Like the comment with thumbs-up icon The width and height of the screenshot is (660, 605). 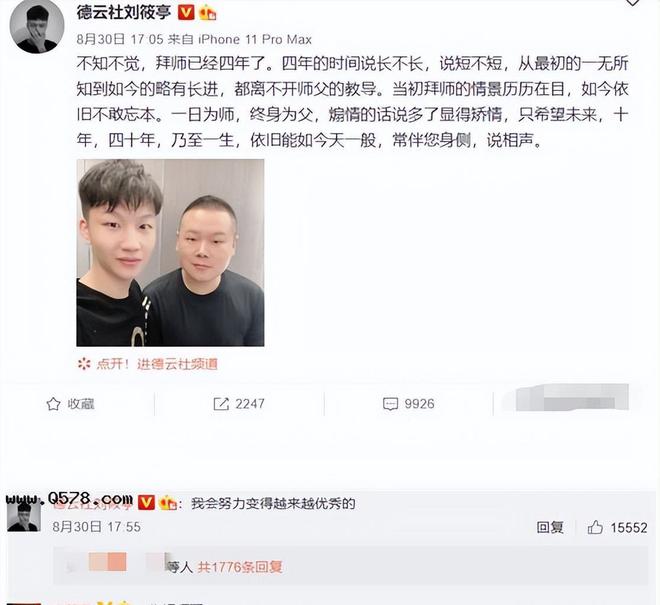595,527
